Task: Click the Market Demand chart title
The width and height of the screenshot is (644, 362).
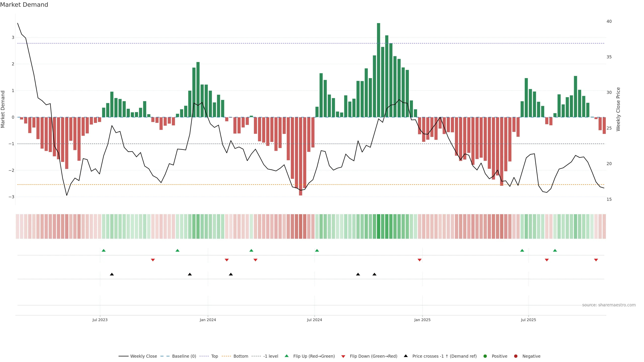Action: (x=24, y=5)
